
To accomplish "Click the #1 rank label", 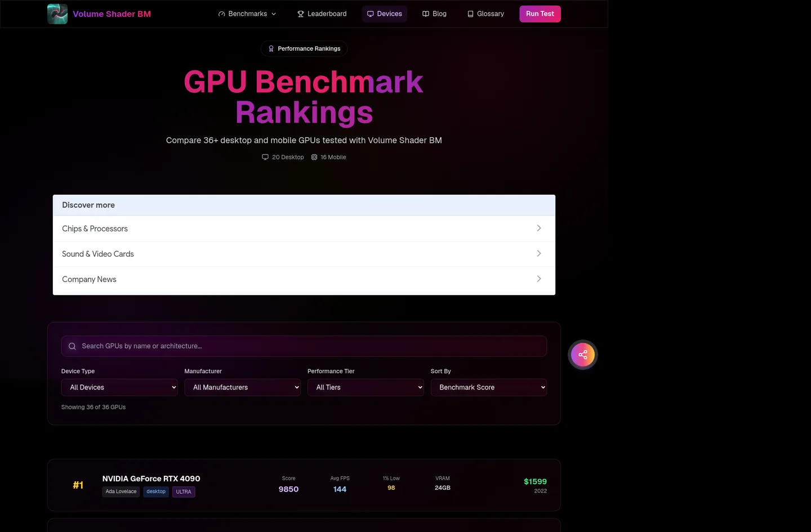I will [78, 485].
